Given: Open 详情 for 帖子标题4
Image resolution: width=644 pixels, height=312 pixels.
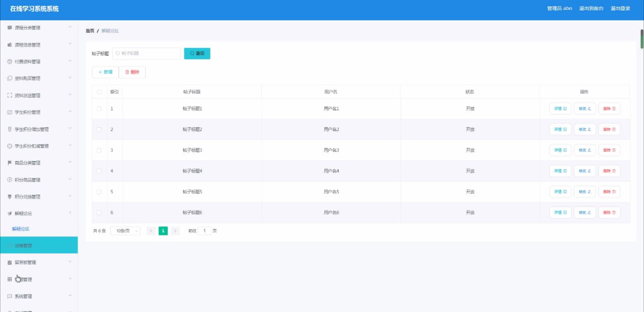Looking at the screenshot, I should click(x=560, y=171).
